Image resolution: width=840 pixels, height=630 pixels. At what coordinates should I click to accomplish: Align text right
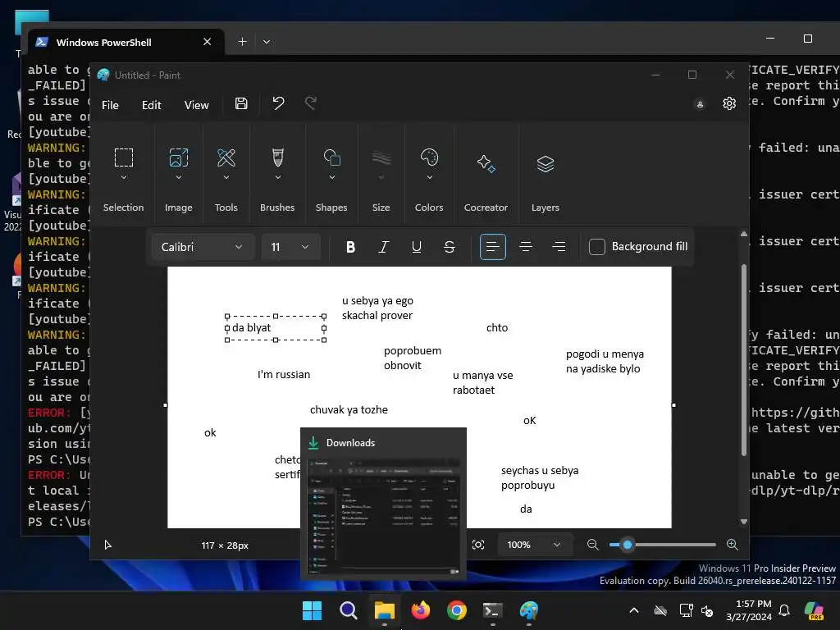point(559,246)
